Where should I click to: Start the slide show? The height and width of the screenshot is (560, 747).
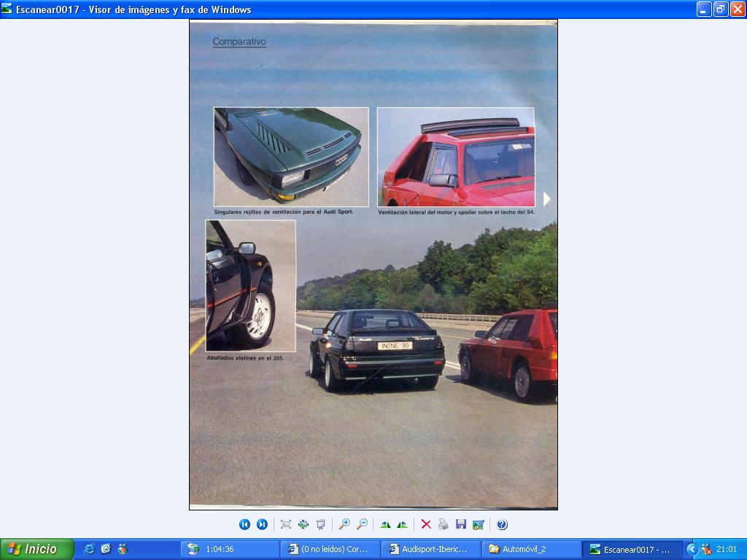321,524
